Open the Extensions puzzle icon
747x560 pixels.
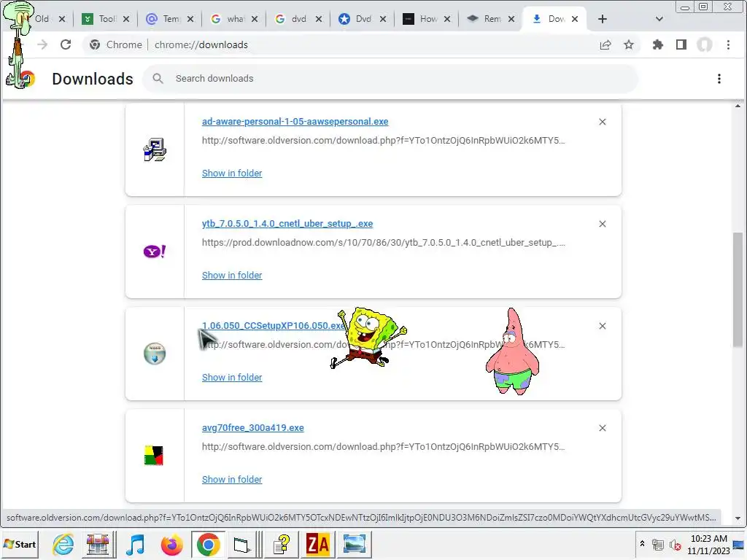(658, 44)
